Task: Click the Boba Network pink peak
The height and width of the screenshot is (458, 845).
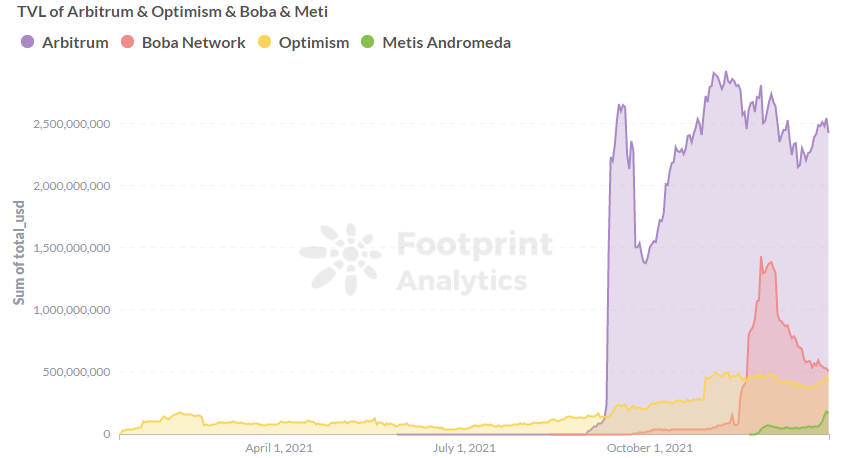Action: coord(761,258)
